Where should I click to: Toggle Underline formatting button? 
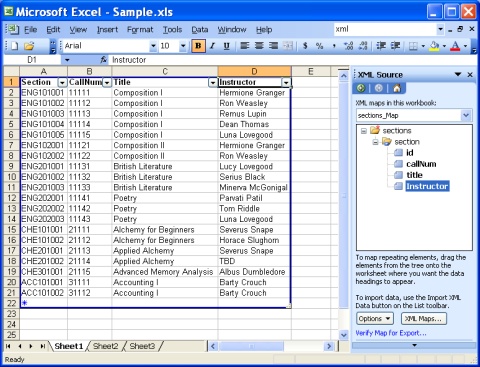[227, 46]
